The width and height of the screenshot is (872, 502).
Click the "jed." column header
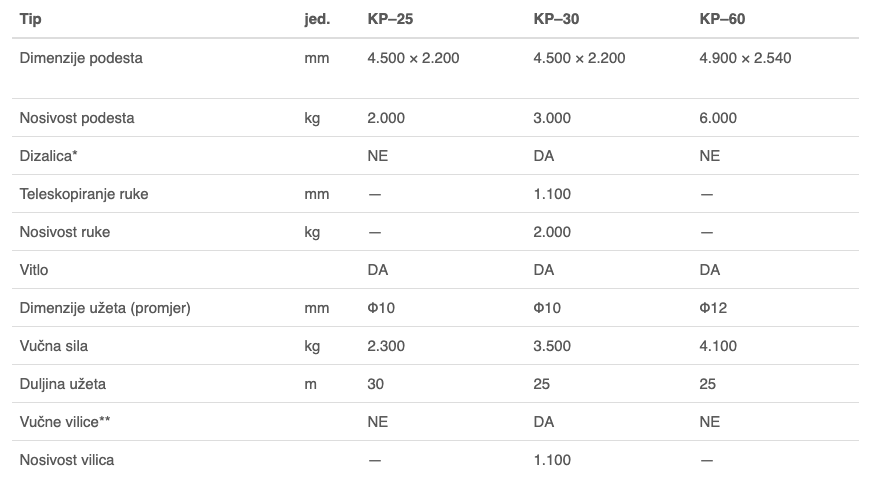pyautogui.click(x=316, y=19)
